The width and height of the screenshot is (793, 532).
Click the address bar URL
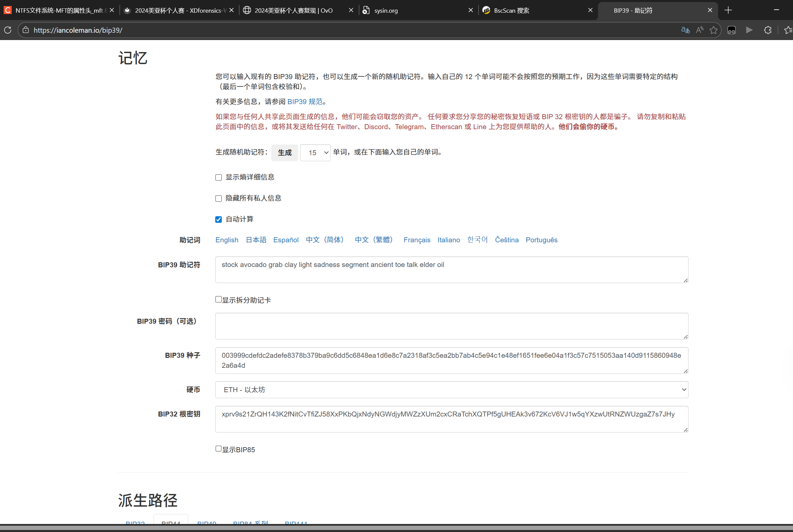click(x=78, y=30)
